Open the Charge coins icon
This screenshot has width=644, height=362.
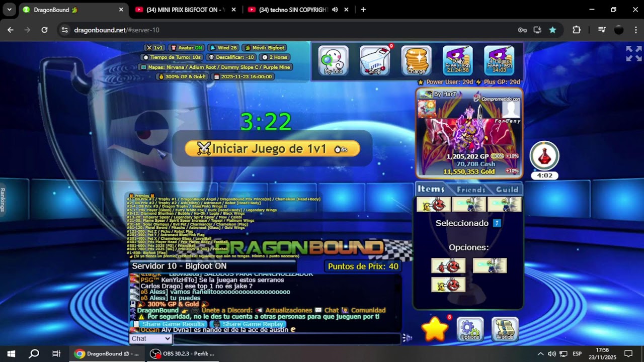(416, 61)
